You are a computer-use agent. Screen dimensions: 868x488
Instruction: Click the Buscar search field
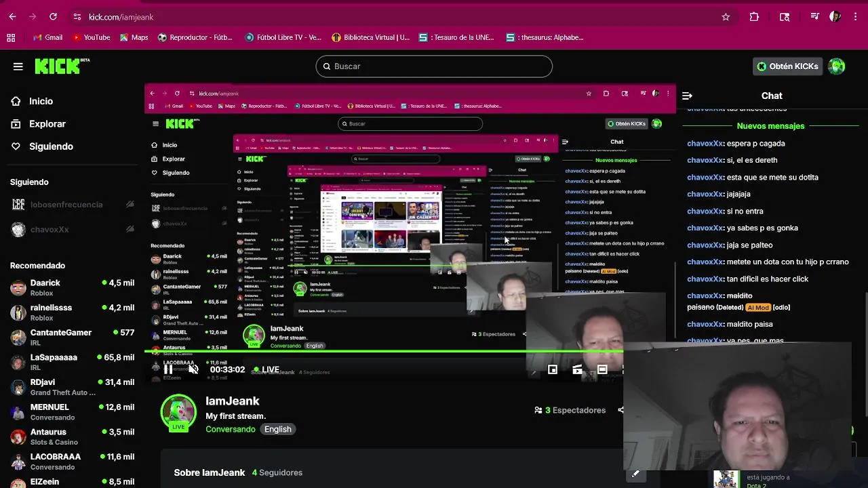click(434, 66)
